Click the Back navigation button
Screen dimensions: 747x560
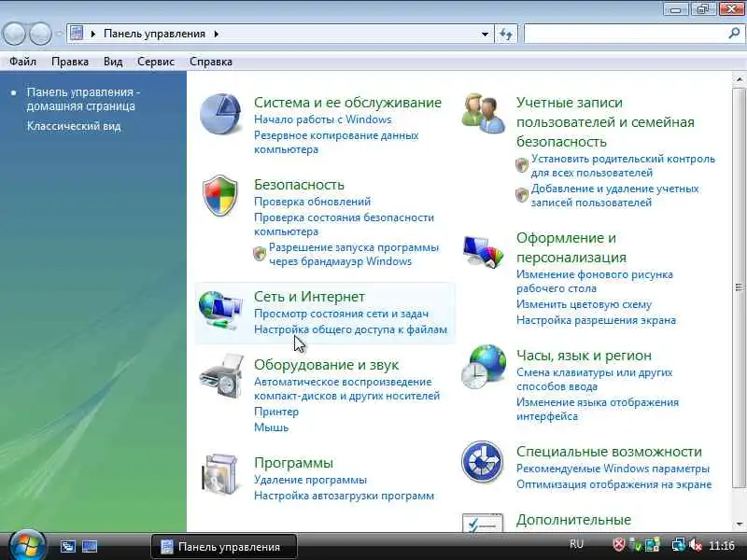click(x=14, y=34)
